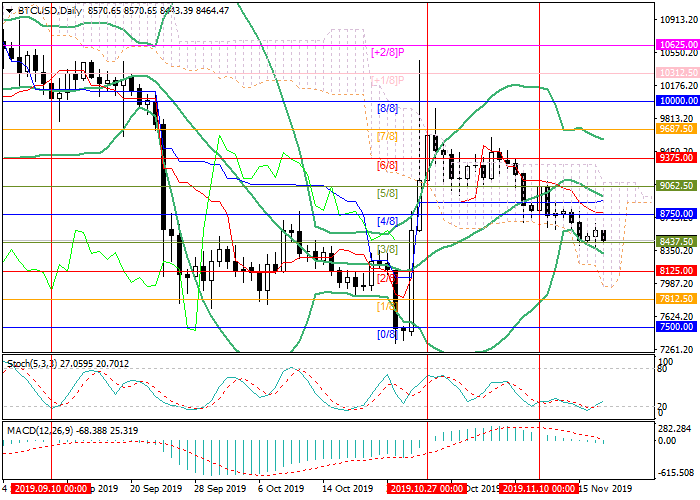Viewport: 700px width, 500px height.
Task: Select the 2019.11.10 00:00 date marker
Action: [539, 488]
